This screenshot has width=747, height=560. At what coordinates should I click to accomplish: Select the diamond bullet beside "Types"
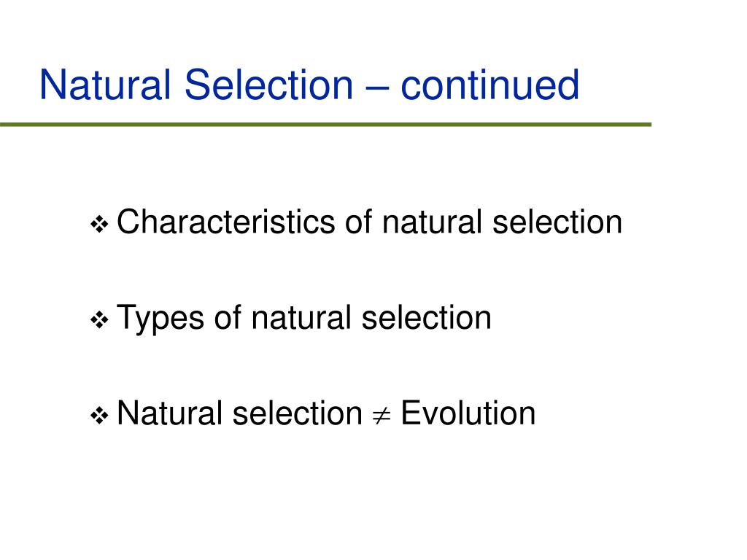pyautogui.click(x=99, y=319)
